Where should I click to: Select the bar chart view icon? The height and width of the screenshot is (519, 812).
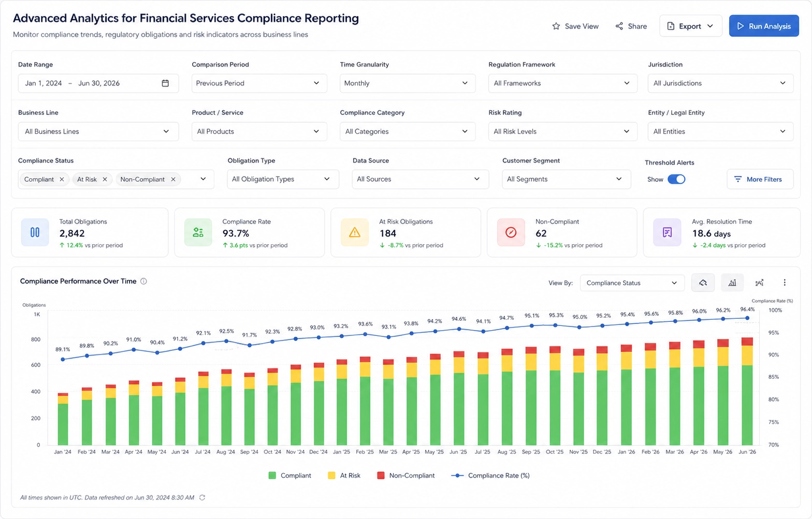point(732,283)
